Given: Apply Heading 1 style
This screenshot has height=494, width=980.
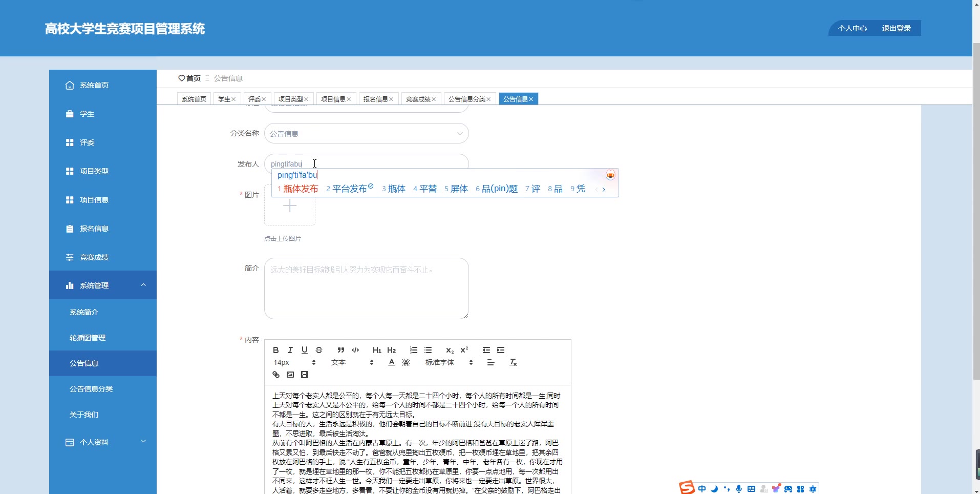Looking at the screenshot, I should point(377,350).
